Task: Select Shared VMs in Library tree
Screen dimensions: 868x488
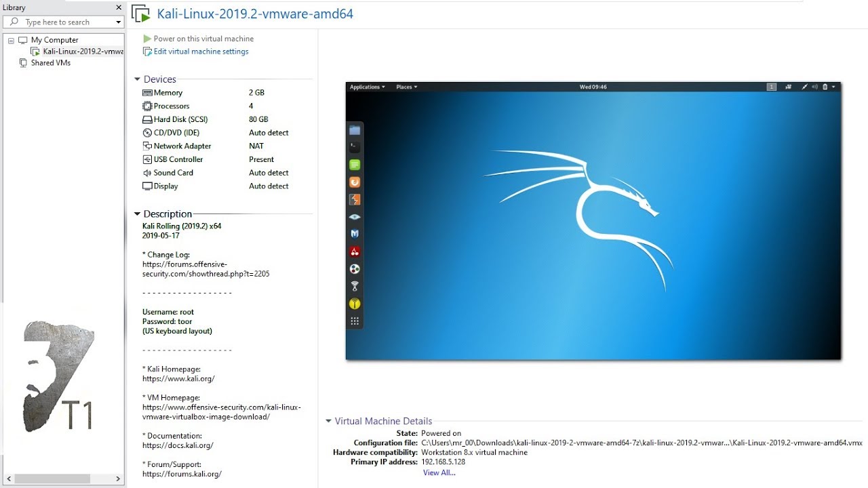Action: 51,63
